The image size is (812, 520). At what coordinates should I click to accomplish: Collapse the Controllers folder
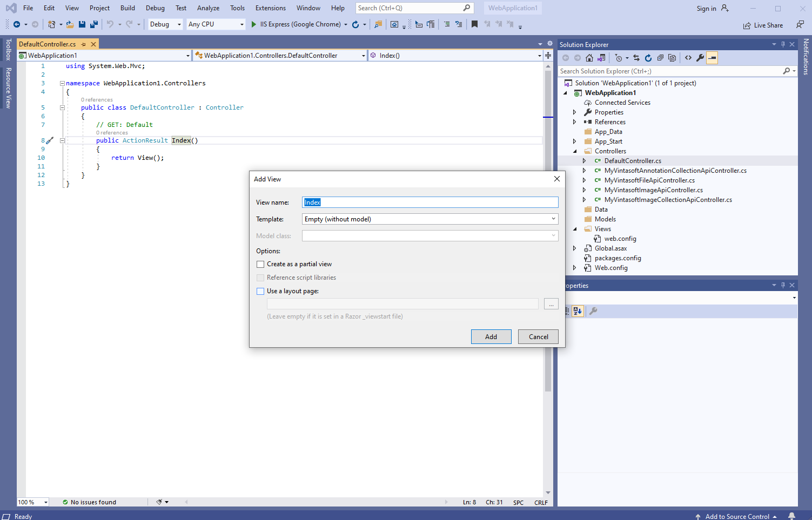[574, 151]
